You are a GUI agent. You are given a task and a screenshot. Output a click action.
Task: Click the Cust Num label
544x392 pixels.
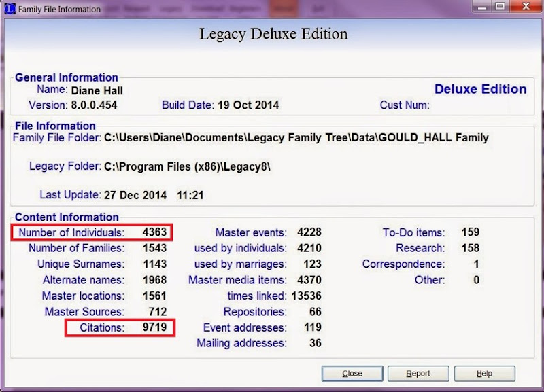[x=405, y=105]
